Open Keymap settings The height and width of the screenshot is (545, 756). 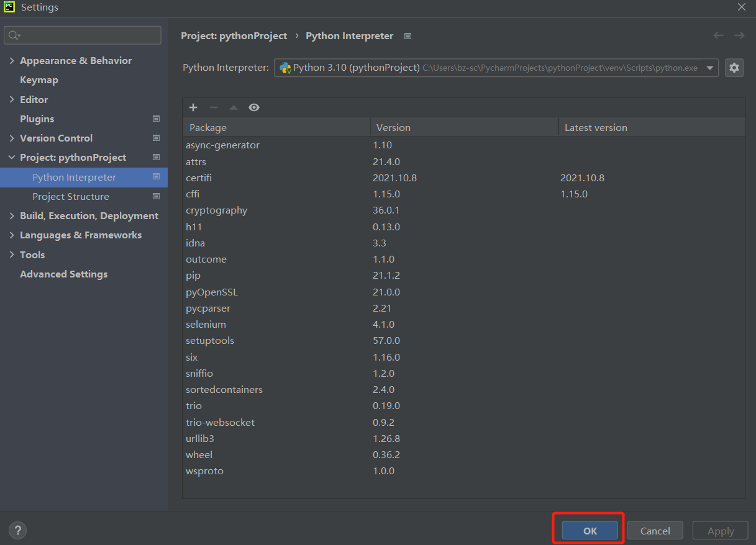click(x=39, y=80)
